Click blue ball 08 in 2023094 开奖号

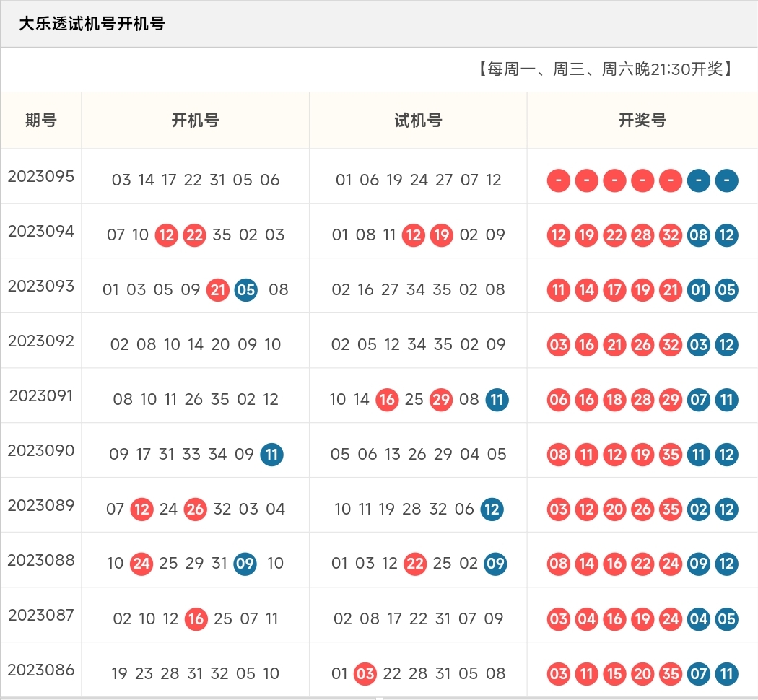click(x=699, y=235)
